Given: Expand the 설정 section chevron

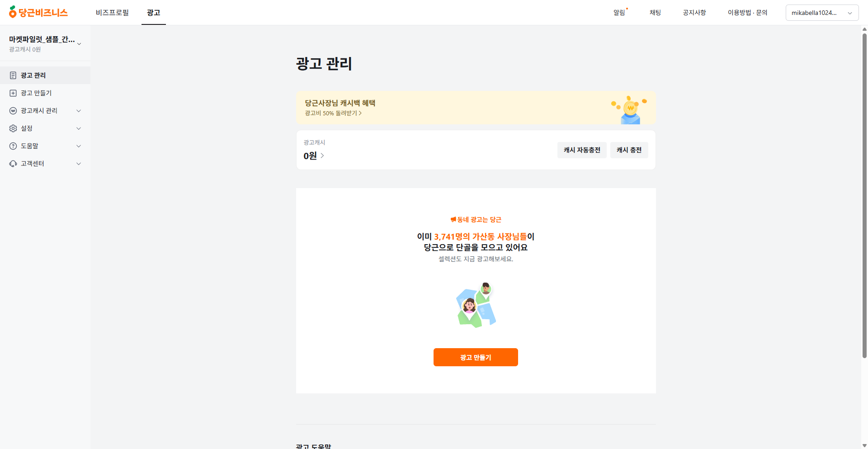Looking at the screenshot, I should pos(79,128).
